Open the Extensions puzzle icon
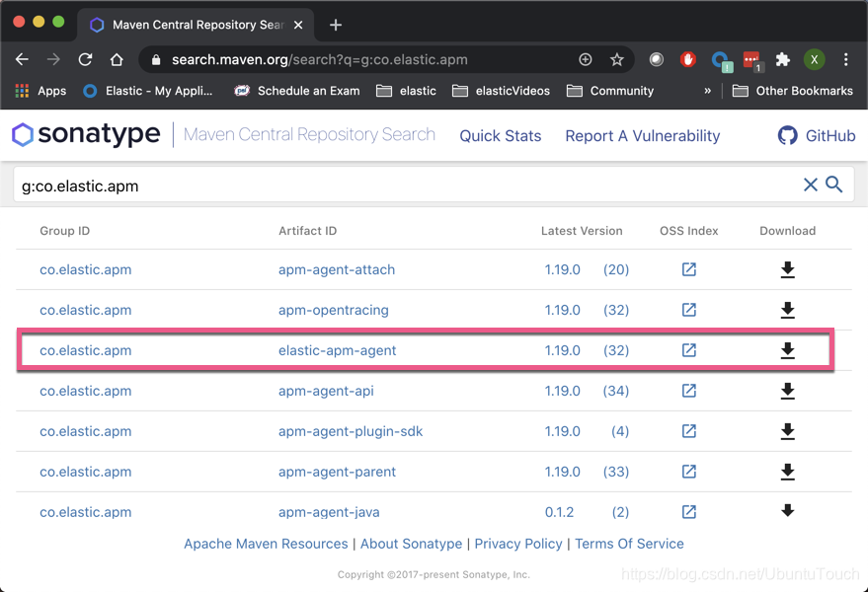This screenshot has width=868, height=592. pyautogui.click(x=782, y=59)
